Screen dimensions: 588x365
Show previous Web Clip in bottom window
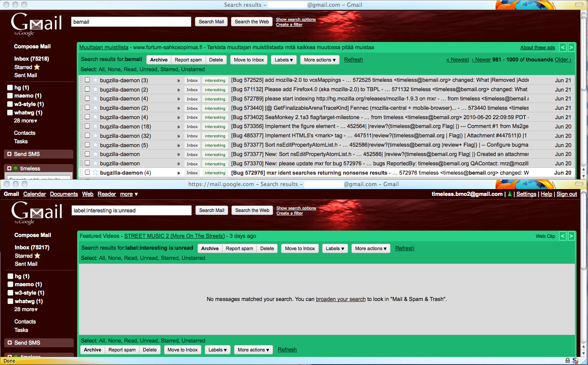pos(563,236)
